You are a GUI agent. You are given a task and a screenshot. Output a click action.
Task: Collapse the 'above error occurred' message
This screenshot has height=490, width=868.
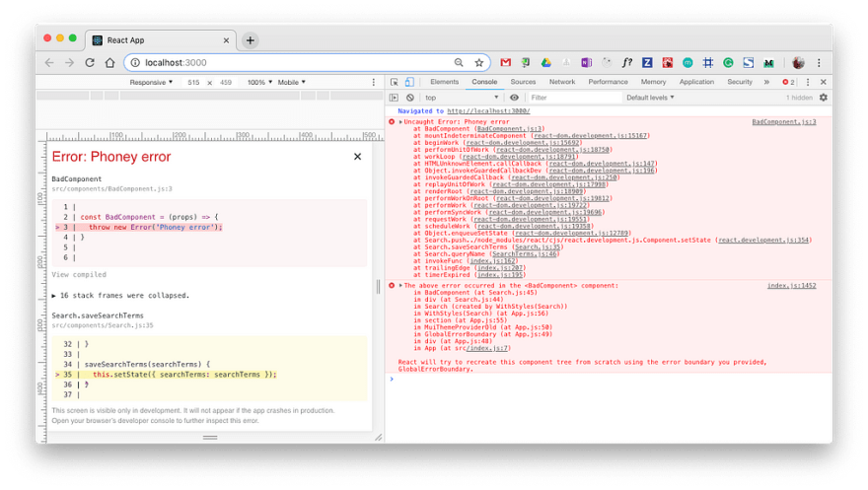400,285
